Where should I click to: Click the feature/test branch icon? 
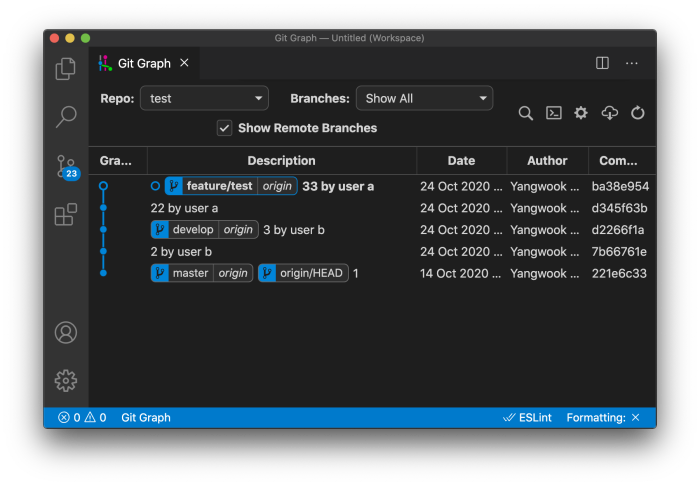point(174,186)
